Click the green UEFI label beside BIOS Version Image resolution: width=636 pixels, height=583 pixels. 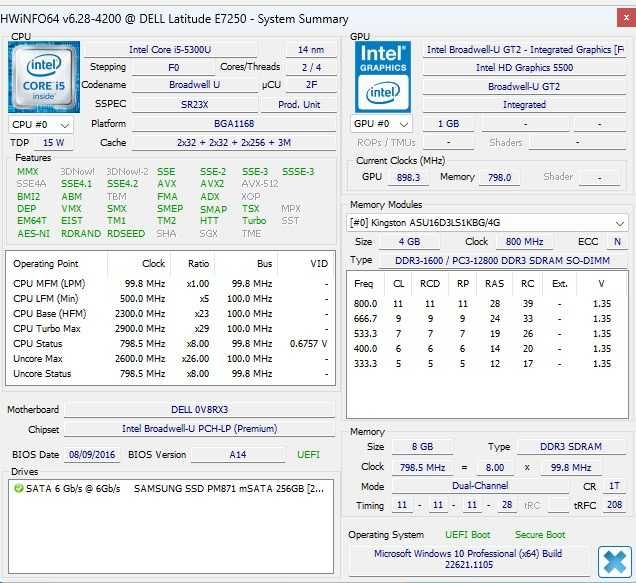308,454
